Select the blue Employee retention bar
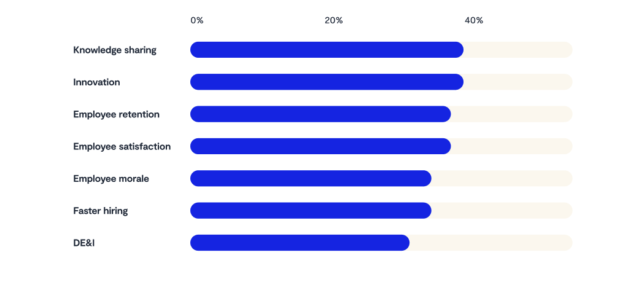The height and width of the screenshot is (290, 644). point(320,114)
